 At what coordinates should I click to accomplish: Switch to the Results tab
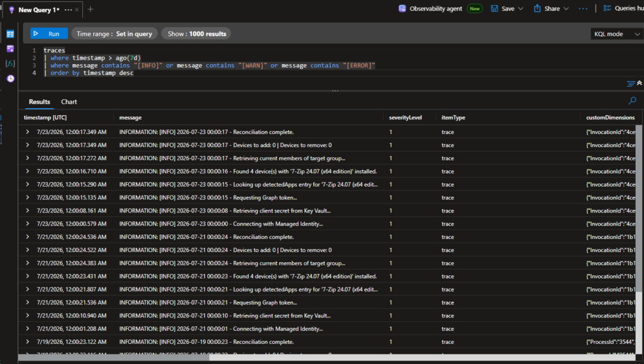coord(40,102)
